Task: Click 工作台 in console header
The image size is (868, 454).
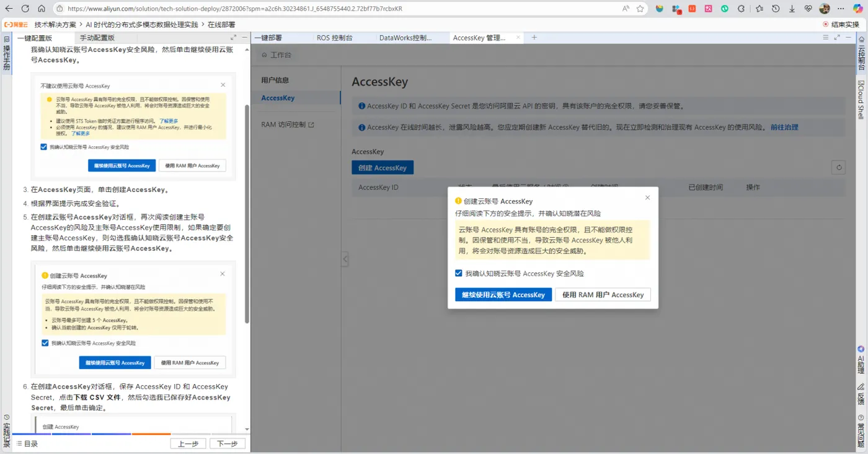Action: [x=277, y=55]
